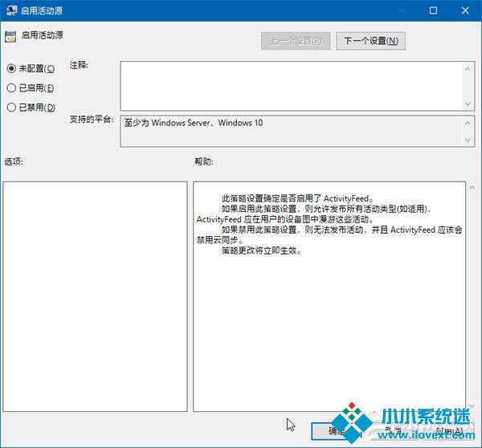
Task: Click up arrow of help panel scrollbar
Action: pos(472,187)
